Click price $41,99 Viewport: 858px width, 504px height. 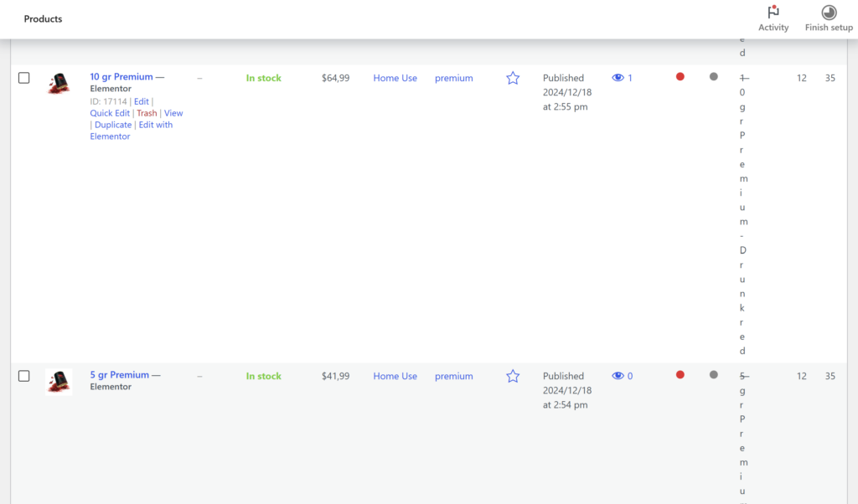point(335,376)
